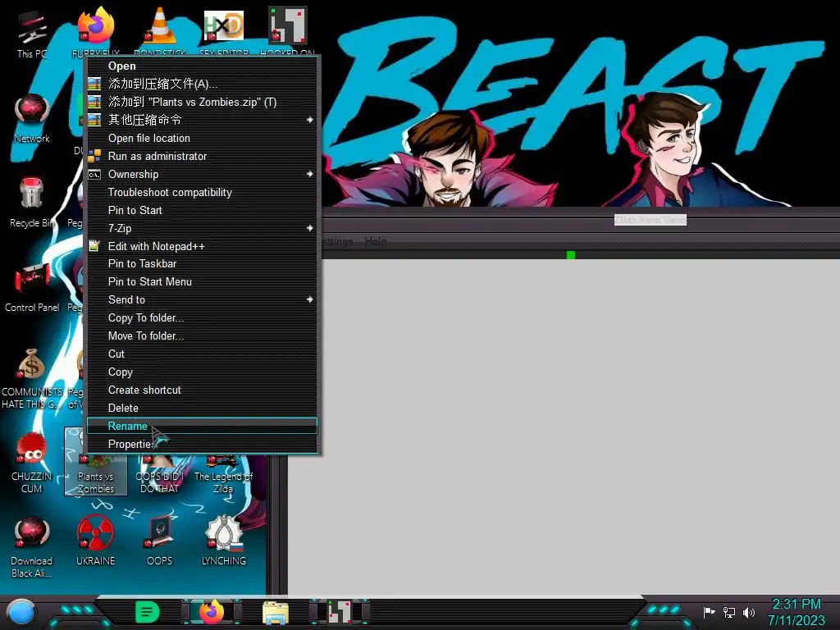840x630 pixels.
Task: Choose Troubleshoot compatibility
Action: pos(202,192)
